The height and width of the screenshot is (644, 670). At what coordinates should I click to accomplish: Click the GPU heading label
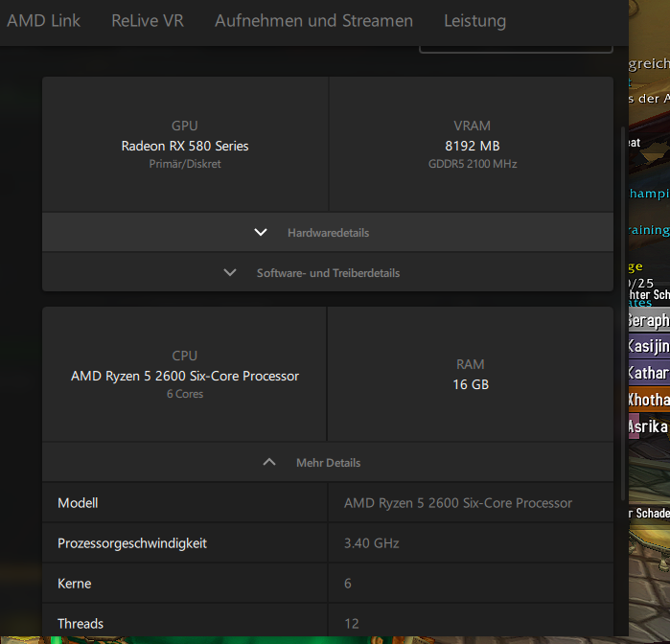coord(185,126)
